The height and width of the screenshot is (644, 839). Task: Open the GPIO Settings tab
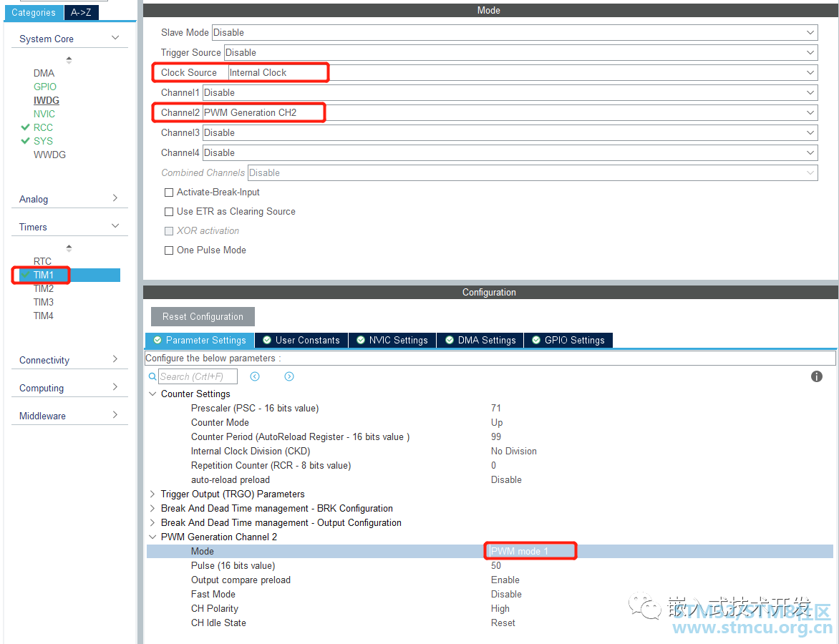pos(568,340)
